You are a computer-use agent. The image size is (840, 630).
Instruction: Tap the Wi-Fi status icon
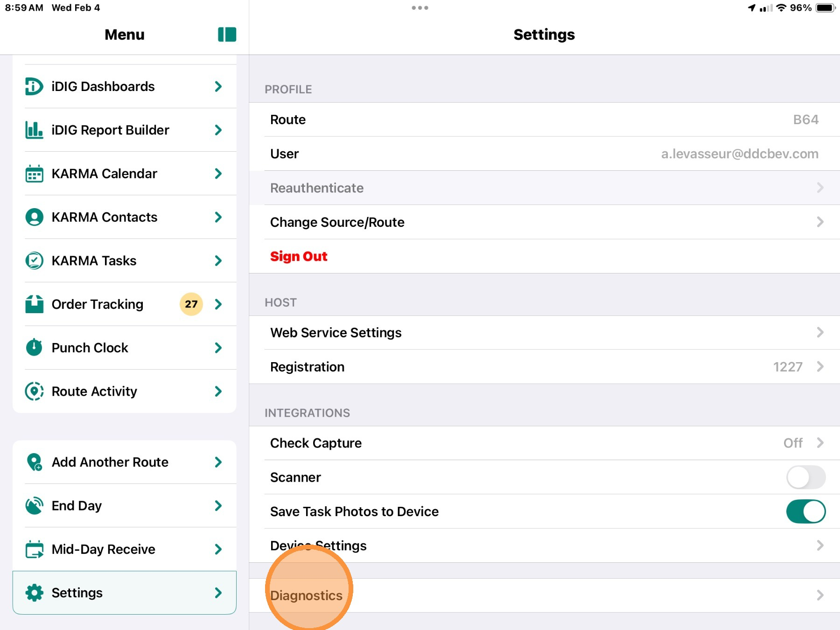click(781, 8)
